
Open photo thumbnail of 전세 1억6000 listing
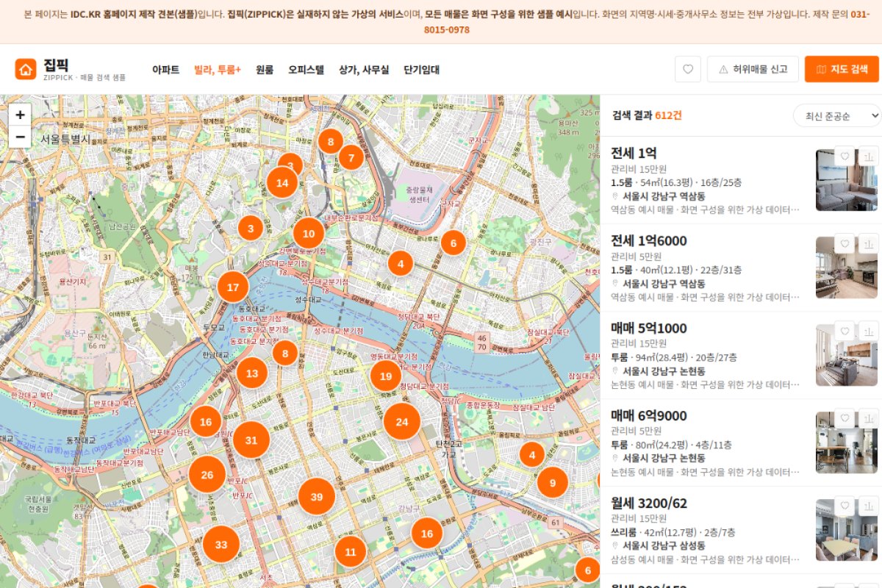847,268
